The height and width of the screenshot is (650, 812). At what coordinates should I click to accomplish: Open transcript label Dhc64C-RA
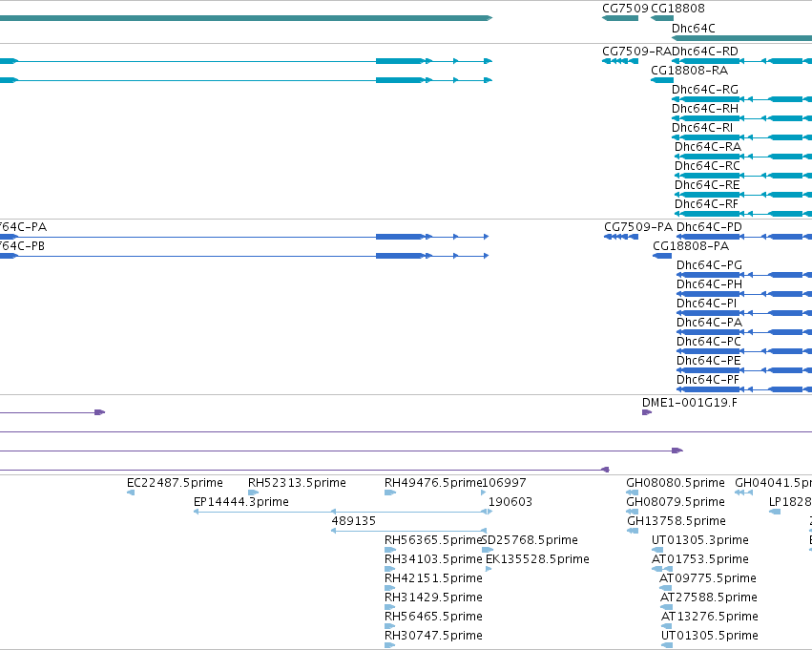[x=708, y=147]
